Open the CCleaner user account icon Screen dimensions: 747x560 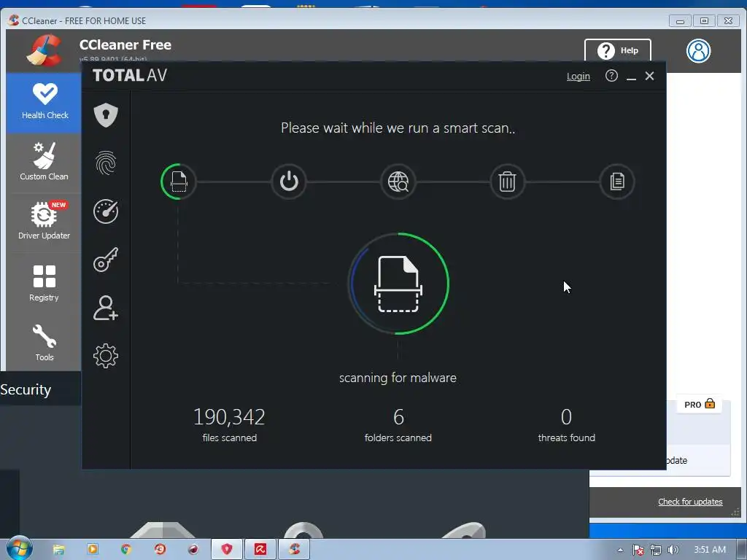click(x=698, y=50)
